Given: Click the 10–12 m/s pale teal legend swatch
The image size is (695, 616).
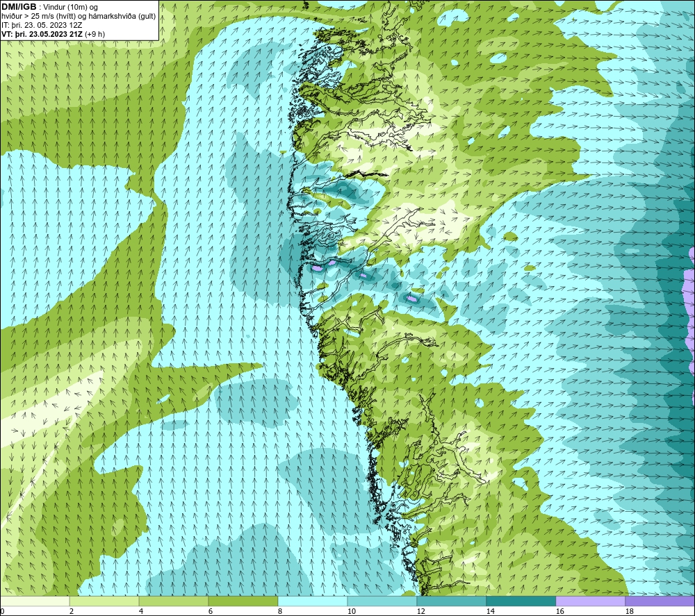Looking at the screenshot, I should (382, 601).
